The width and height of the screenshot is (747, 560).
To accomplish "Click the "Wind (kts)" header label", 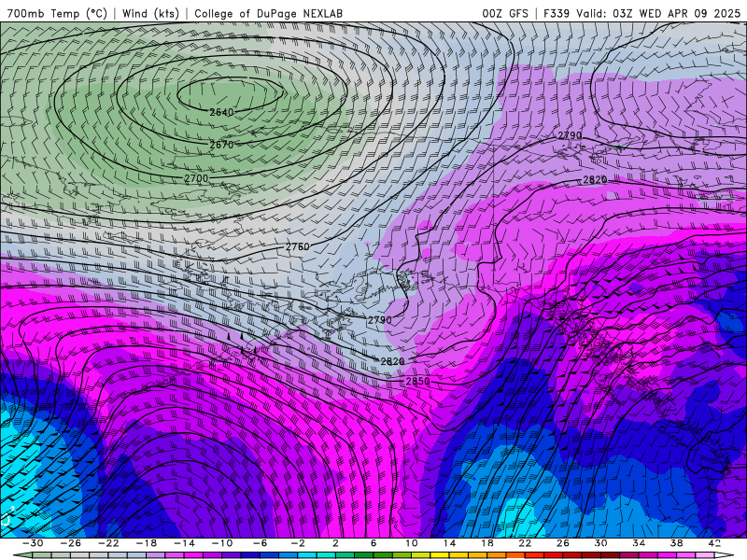I will click(x=150, y=13).
